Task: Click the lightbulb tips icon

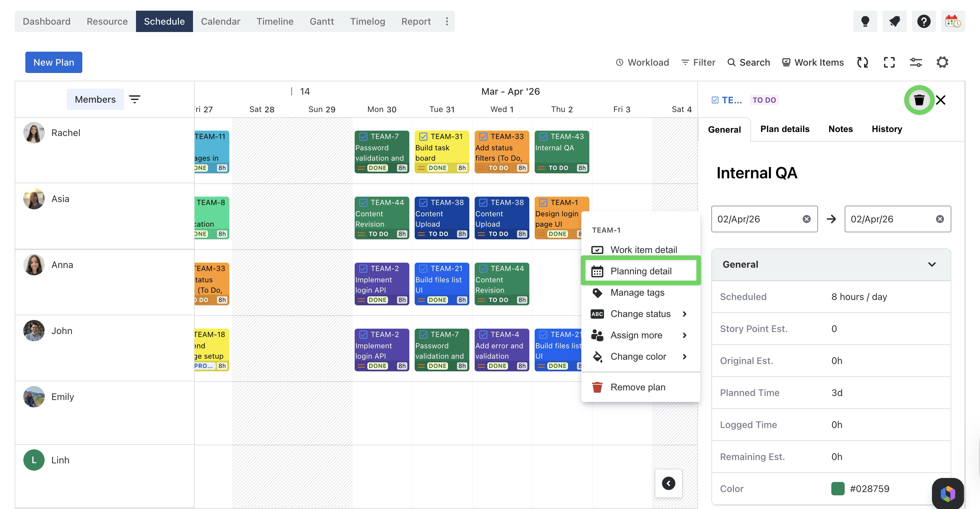Action: click(865, 21)
